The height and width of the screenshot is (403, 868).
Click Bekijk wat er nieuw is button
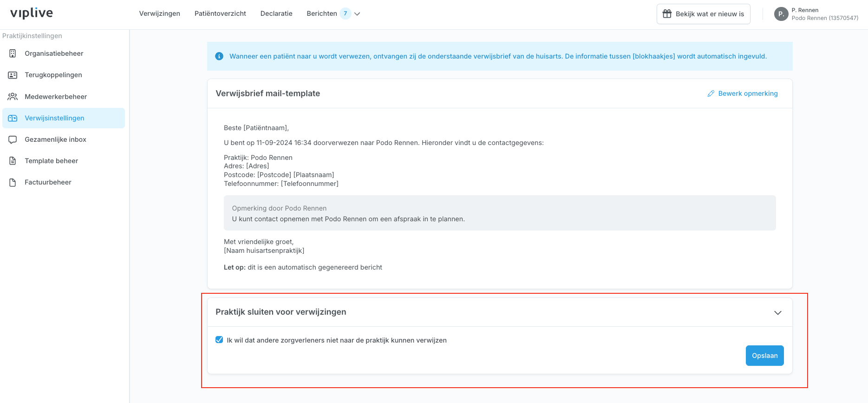click(703, 14)
